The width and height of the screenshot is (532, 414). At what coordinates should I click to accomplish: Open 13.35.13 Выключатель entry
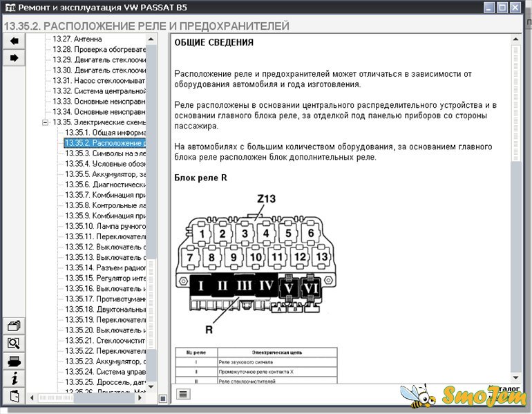tap(105, 258)
